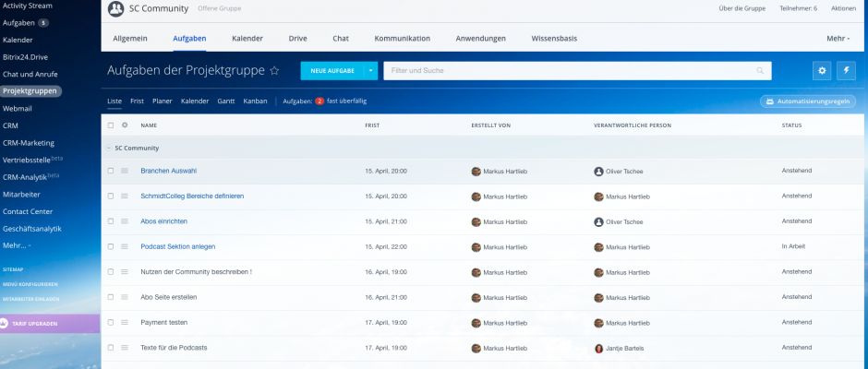This screenshot has width=868, height=369.
Task: Switch to the Kalender tab
Action: click(247, 39)
